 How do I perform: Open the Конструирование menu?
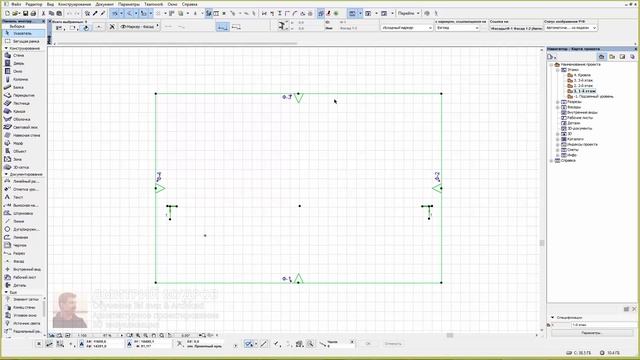[74, 4]
